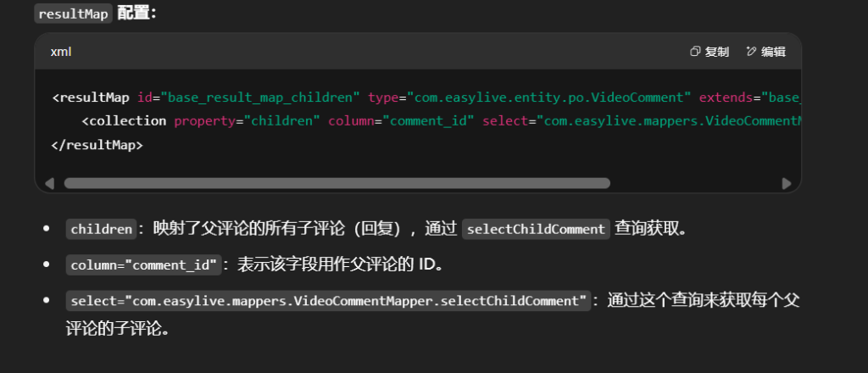Image resolution: width=868 pixels, height=373 pixels.
Task: Click the right scroll arrow under the code
Action: (x=786, y=183)
